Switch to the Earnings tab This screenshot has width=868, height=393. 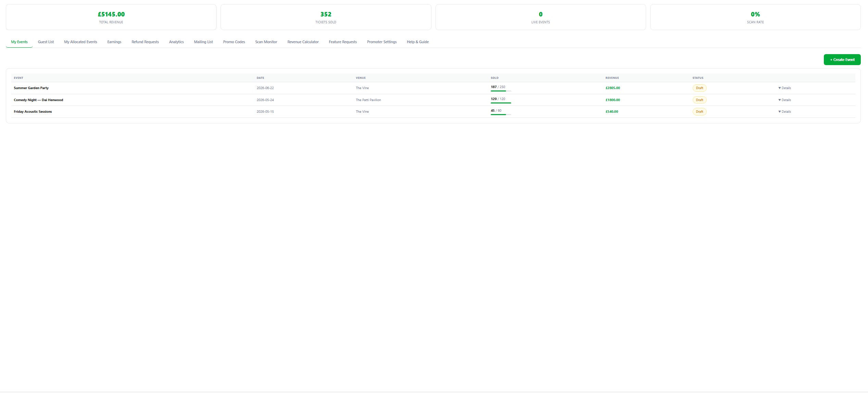click(114, 41)
